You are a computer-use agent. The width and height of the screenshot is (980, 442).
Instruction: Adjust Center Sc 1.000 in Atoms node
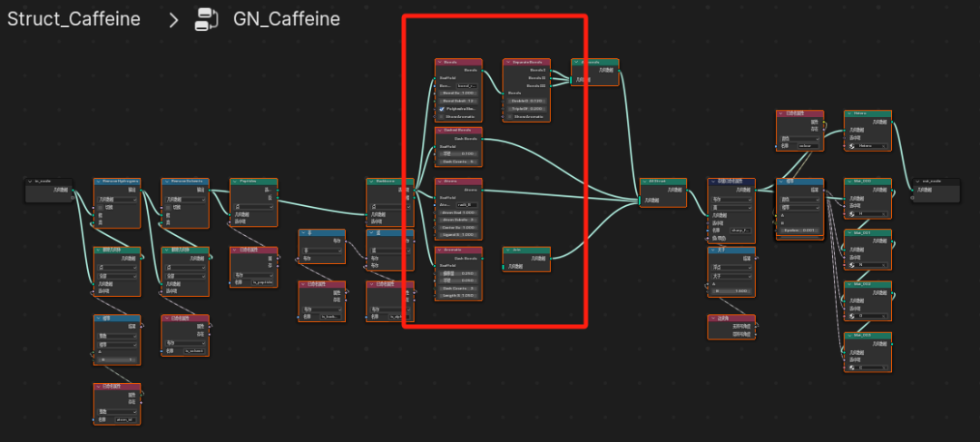459,227
